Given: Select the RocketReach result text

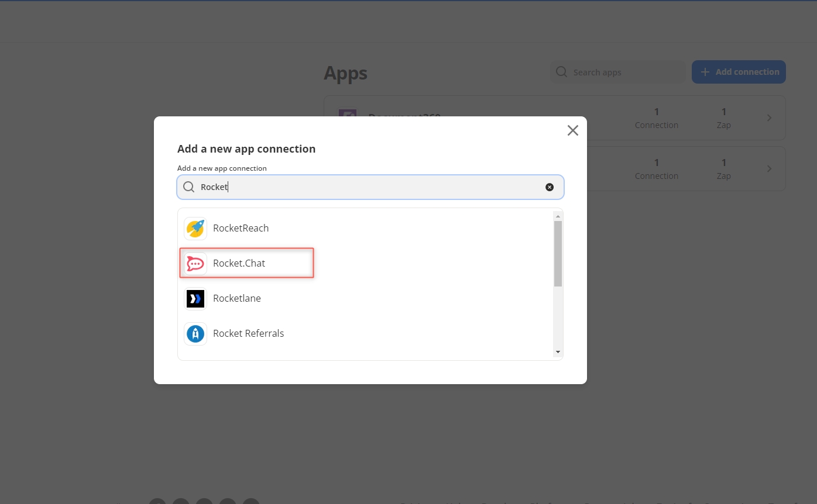Looking at the screenshot, I should [x=241, y=229].
